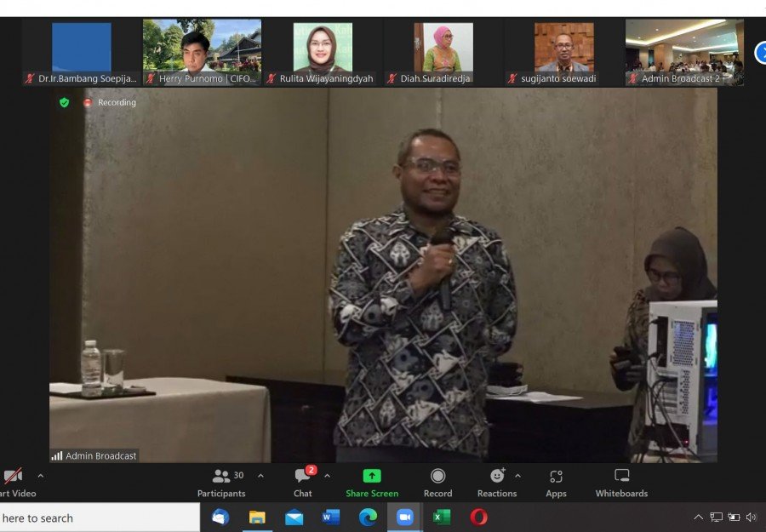The width and height of the screenshot is (766, 532).
Task: Open the Participants panel
Action: click(x=221, y=482)
